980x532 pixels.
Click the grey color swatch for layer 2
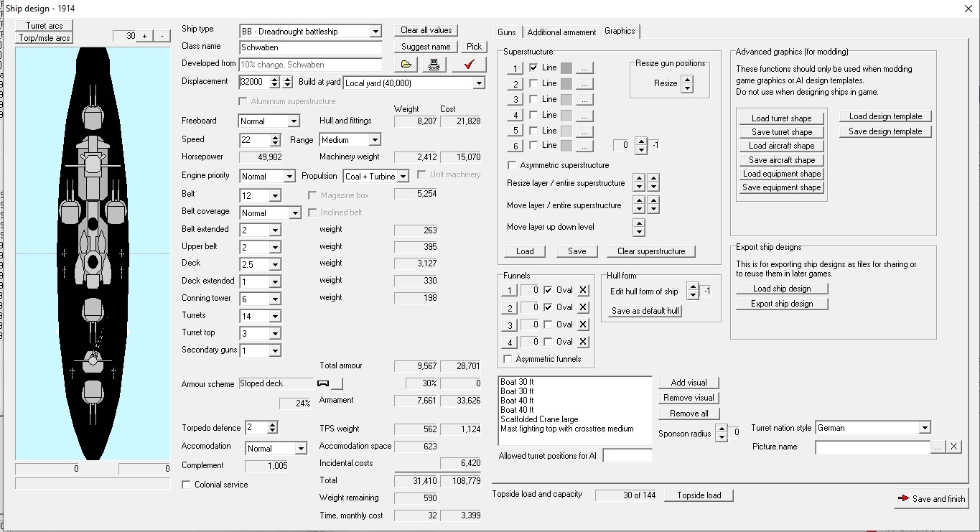tap(566, 83)
